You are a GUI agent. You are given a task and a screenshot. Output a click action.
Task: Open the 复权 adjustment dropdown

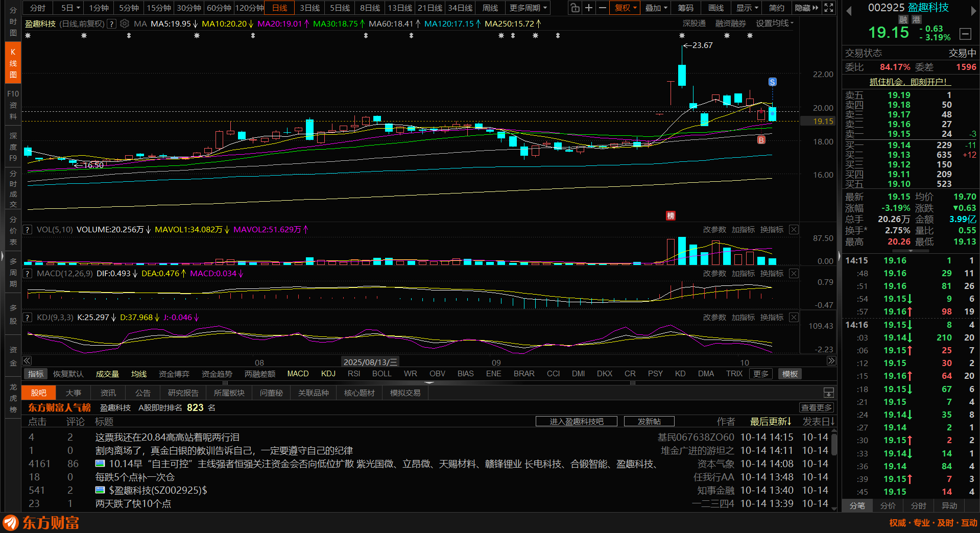pos(625,8)
